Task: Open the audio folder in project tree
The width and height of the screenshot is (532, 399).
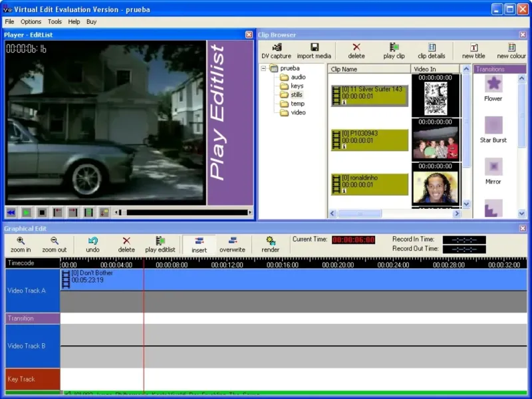Action: pos(298,77)
